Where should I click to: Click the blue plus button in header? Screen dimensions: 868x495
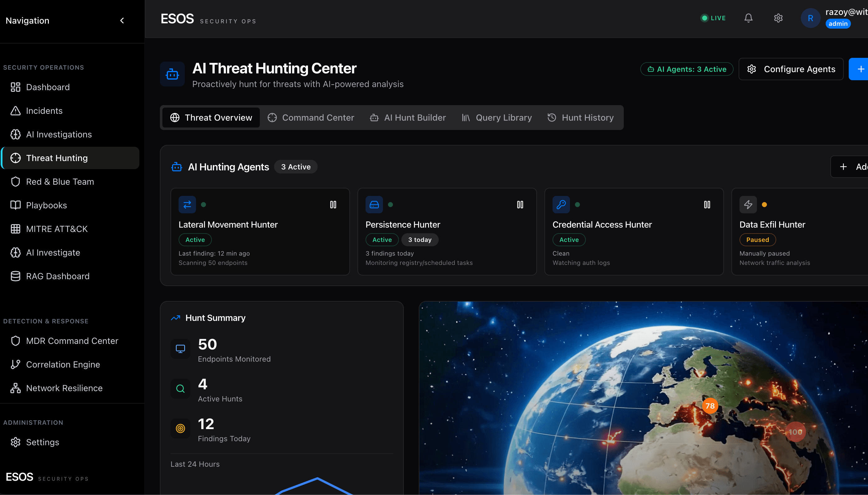(859, 69)
